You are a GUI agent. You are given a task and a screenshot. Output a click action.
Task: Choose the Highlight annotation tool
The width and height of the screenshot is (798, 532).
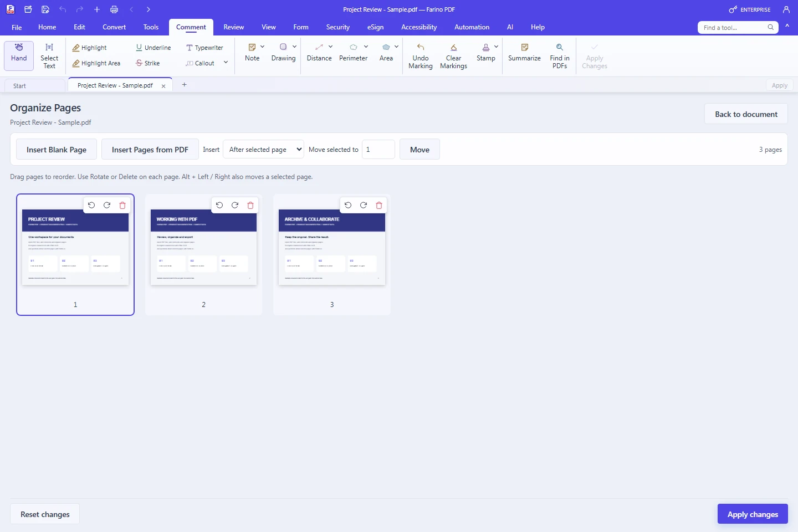pos(89,48)
